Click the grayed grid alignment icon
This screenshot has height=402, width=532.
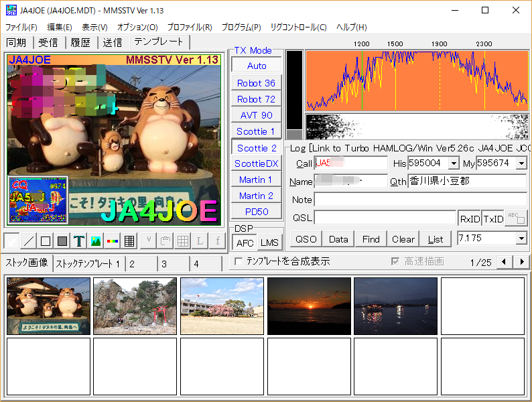pos(183,241)
